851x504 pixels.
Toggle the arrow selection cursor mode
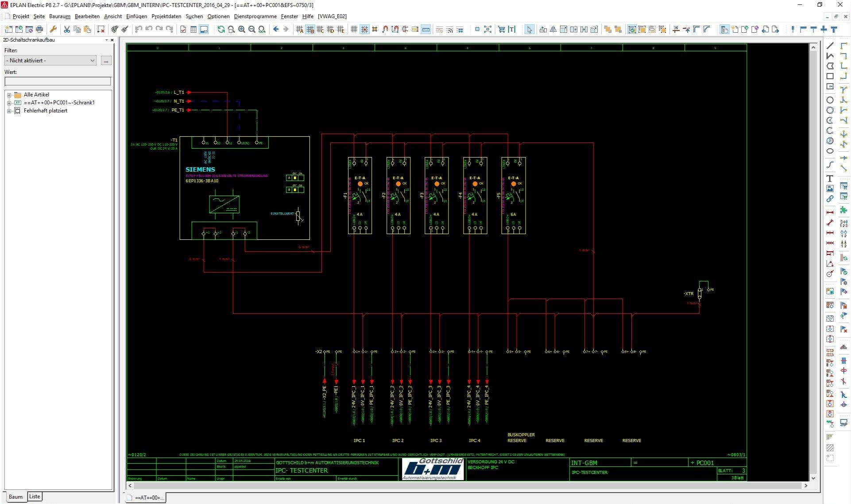(x=529, y=29)
